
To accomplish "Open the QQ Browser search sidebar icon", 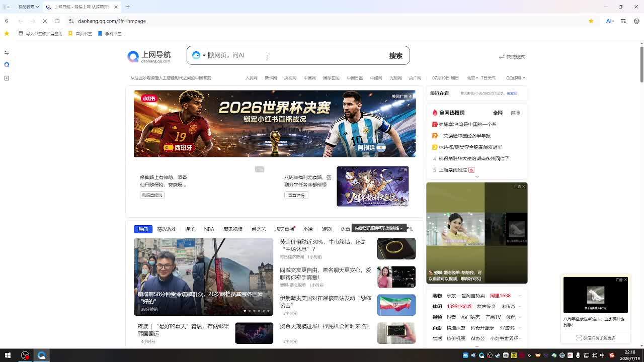I will point(7,65).
